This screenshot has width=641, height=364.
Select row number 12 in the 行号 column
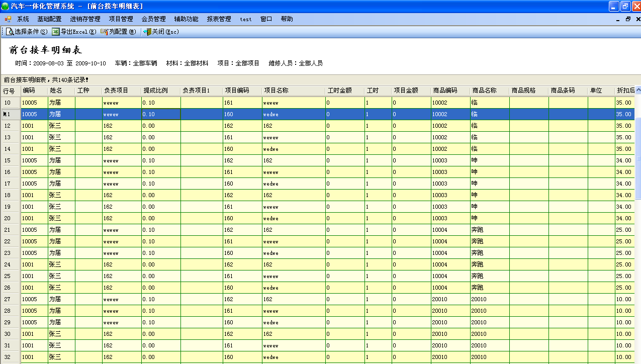10,126
